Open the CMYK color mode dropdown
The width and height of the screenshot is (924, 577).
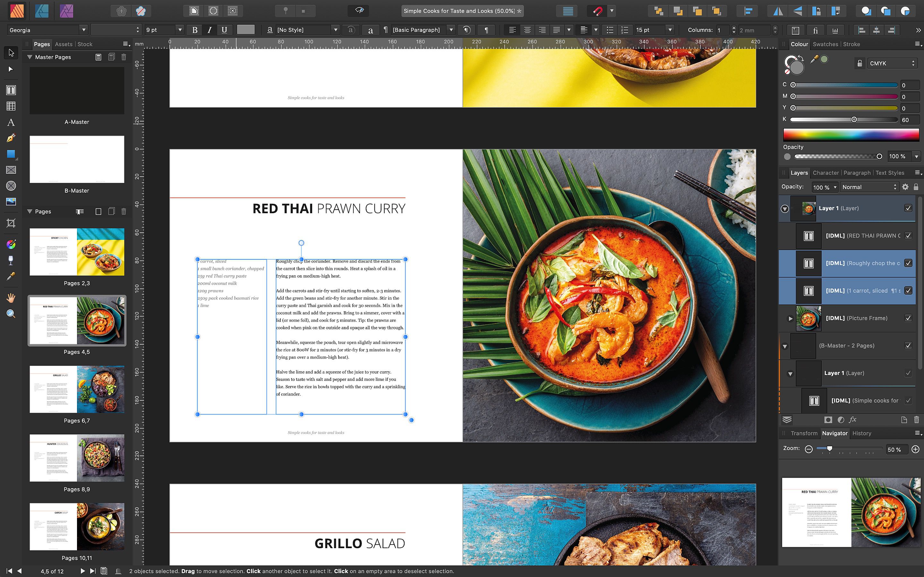[x=891, y=63]
